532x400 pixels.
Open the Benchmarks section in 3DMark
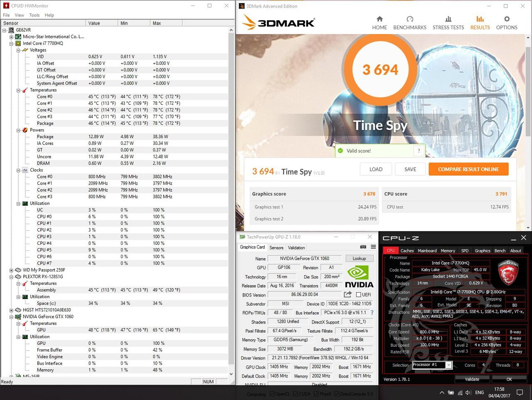410,23
